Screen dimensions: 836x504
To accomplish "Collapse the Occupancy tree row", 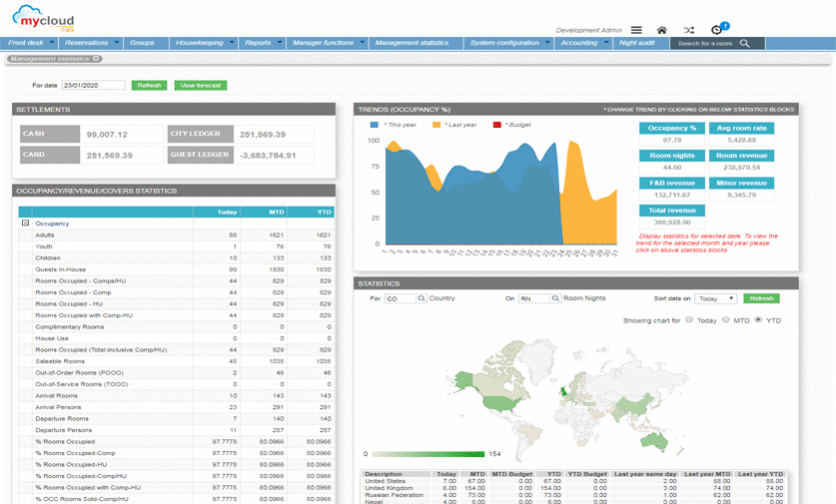I will pyautogui.click(x=24, y=224).
